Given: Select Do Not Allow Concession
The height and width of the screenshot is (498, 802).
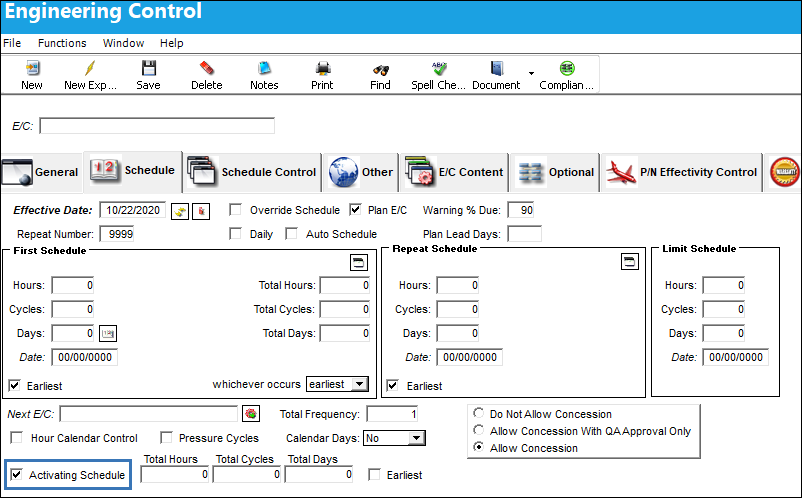Looking at the screenshot, I should click(478, 413).
